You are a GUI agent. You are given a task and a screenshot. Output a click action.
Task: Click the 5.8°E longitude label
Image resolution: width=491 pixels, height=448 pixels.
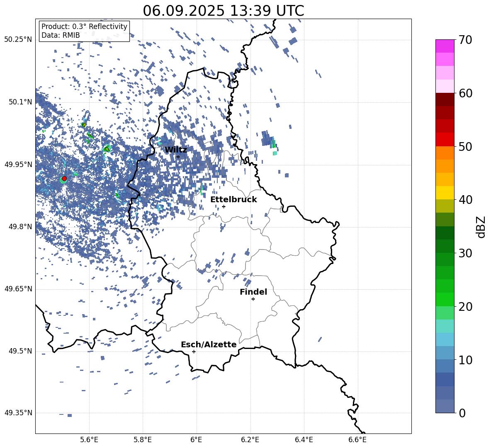tap(143, 440)
